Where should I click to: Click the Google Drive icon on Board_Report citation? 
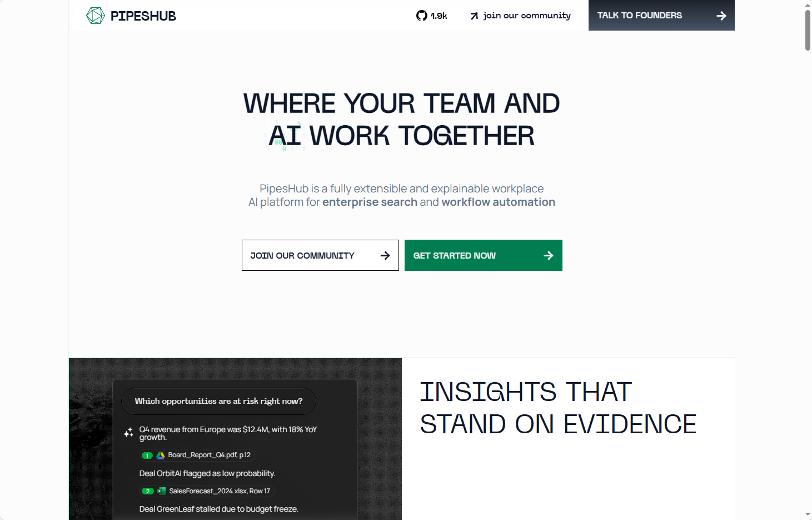pos(161,455)
